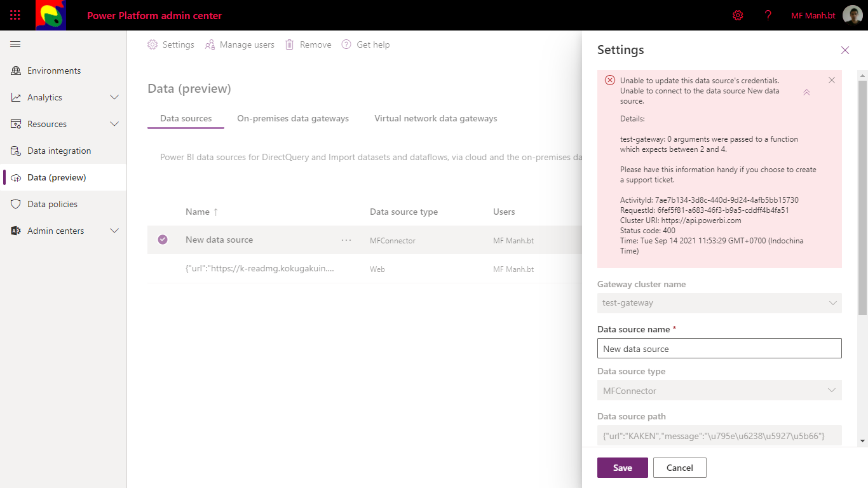Viewport: 868px width, 488px height.
Task: Click the Web data source type cell
Action: [377, 269]
